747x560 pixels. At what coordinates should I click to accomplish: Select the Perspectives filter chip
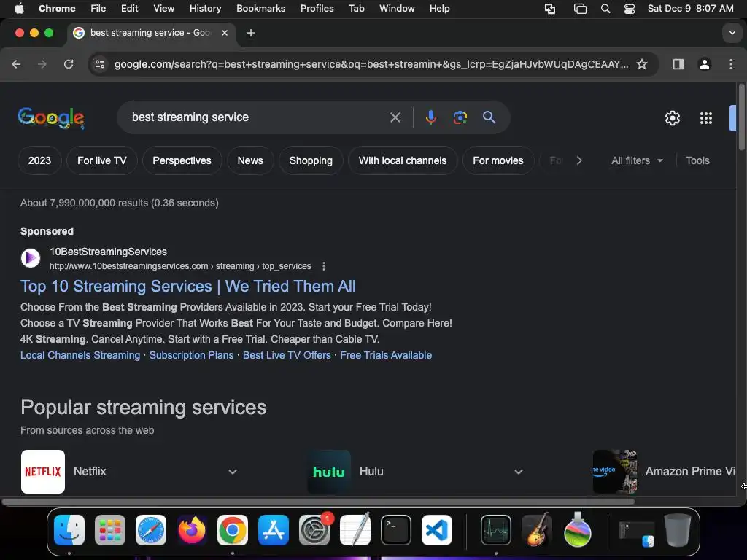point(182,160)
